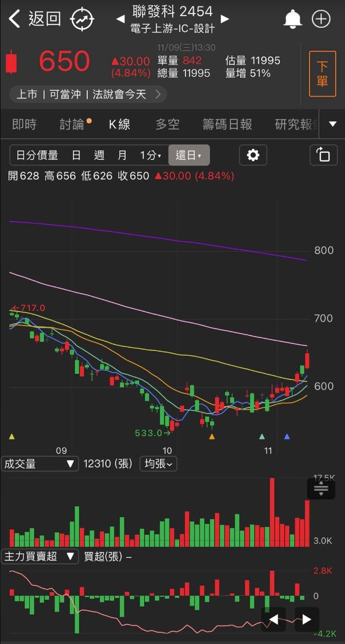Open the 研究報告 tab
The width and height of the screenshot is (345, 644).
click(297, 124)
